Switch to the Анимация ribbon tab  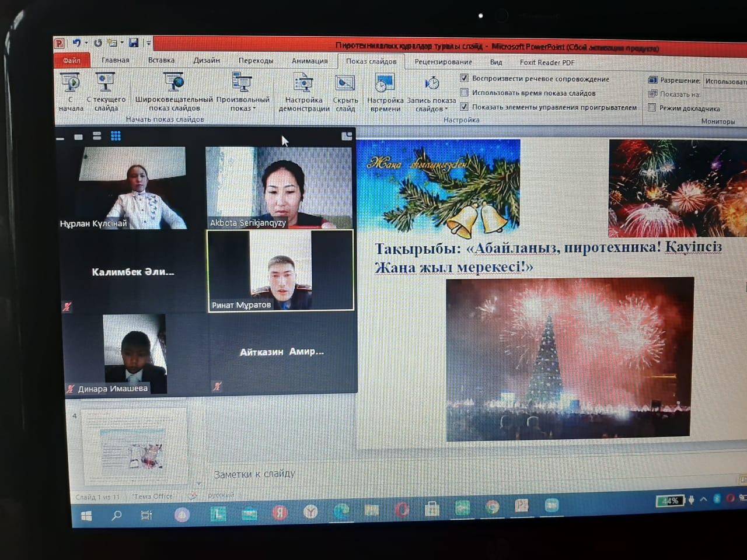pyautogui.click(x=309, y=61)
